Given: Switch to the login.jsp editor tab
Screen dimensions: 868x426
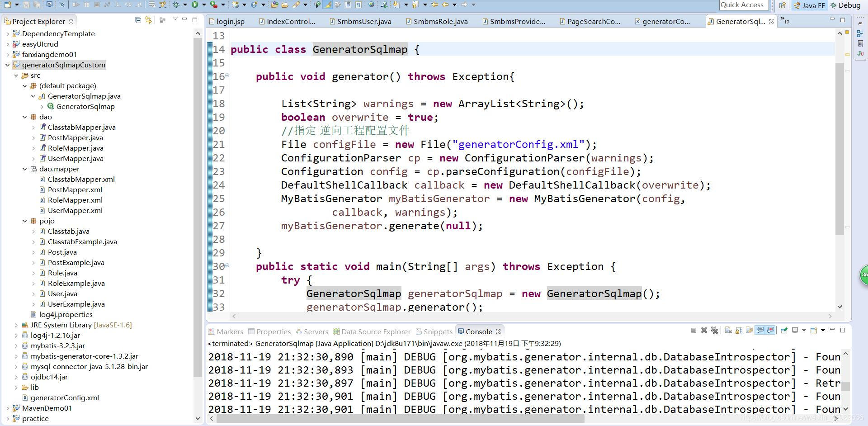Looking at the screenshot, I should [x=226, y=22].
